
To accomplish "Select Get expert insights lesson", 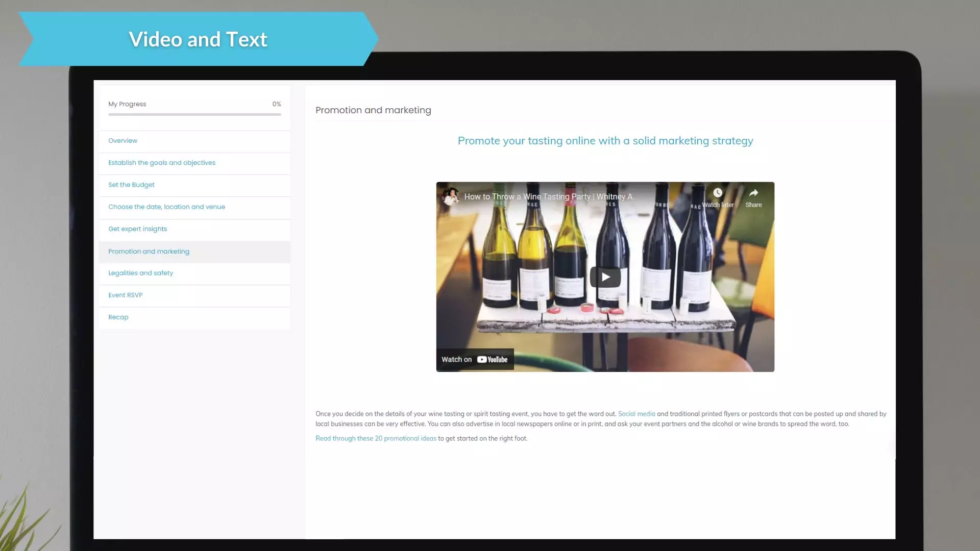I will (194, 229).
